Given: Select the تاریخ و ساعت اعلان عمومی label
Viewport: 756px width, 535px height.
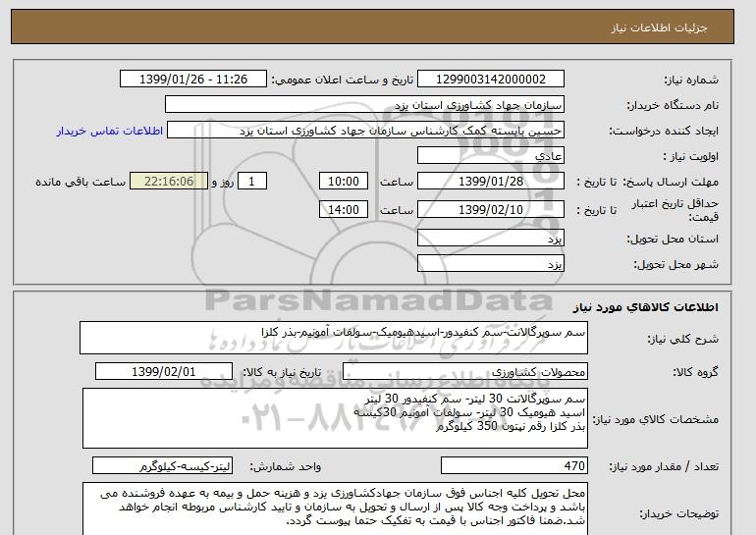Looking at the screenshot, I should pos(343,80).
